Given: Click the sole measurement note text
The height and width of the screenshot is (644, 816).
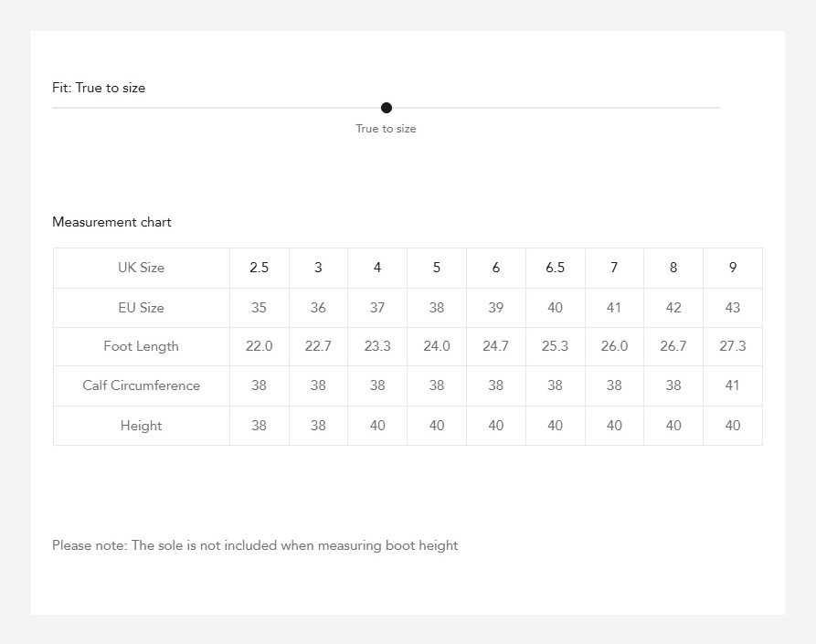Looking at the screenshot, I should [x=255, y=545].
